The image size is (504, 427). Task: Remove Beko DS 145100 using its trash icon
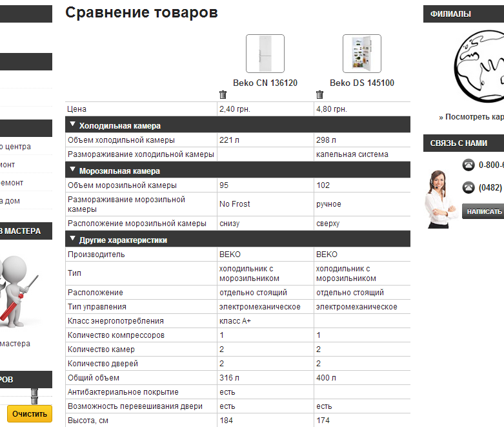click(319, 94)
